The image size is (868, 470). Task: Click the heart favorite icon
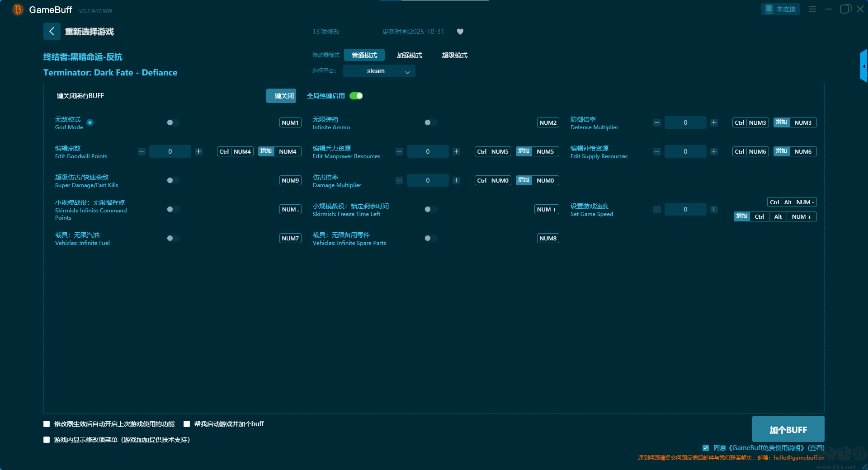(x=460, y=32)
